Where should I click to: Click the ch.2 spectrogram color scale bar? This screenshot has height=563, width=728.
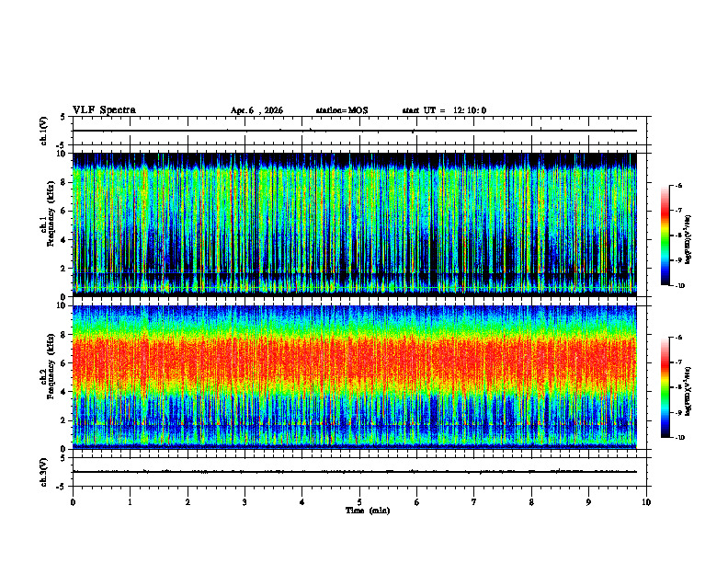[x=665, y=387]
